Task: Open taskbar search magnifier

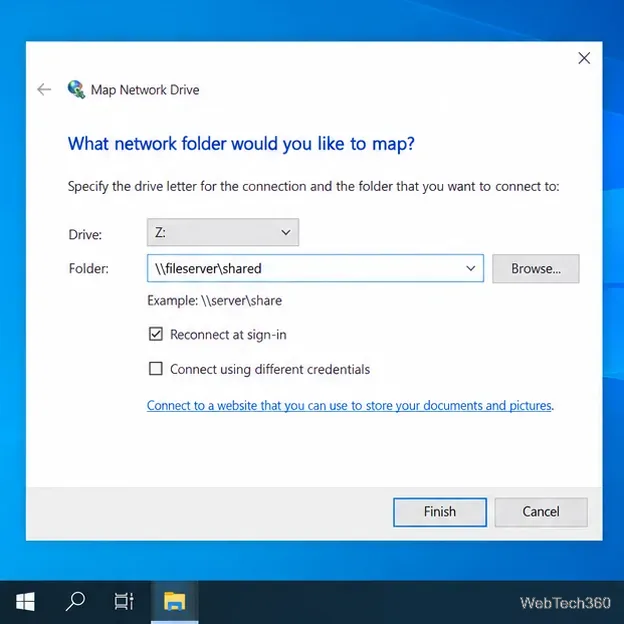Action: coord(75,601)
